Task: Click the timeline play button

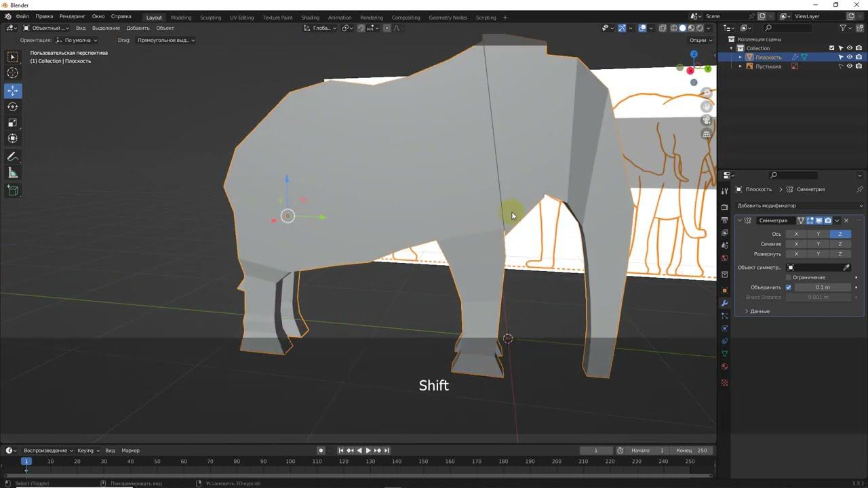Action: (368, 451)
